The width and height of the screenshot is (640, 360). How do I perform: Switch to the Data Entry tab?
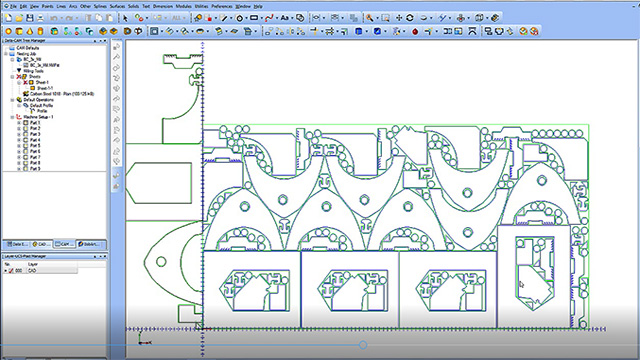point(17,244)
